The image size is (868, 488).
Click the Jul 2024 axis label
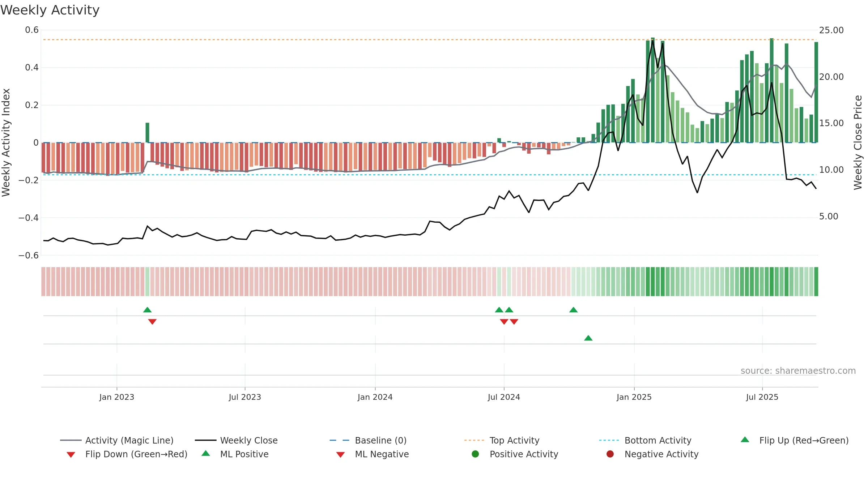click(x=504, y=397)
